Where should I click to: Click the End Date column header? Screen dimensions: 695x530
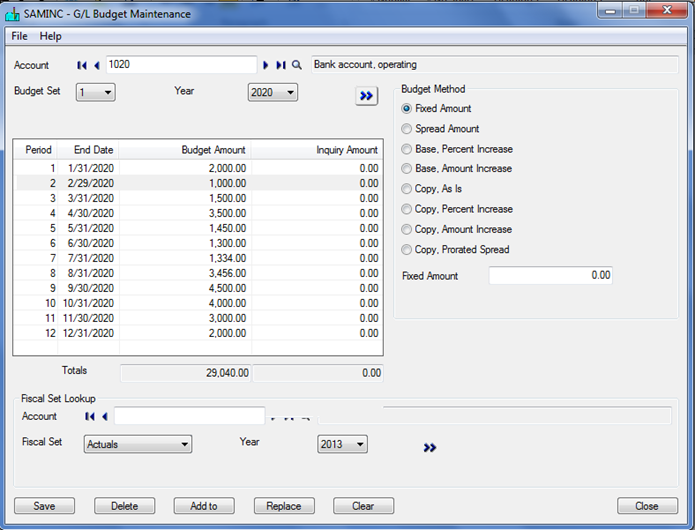(88, 150)
